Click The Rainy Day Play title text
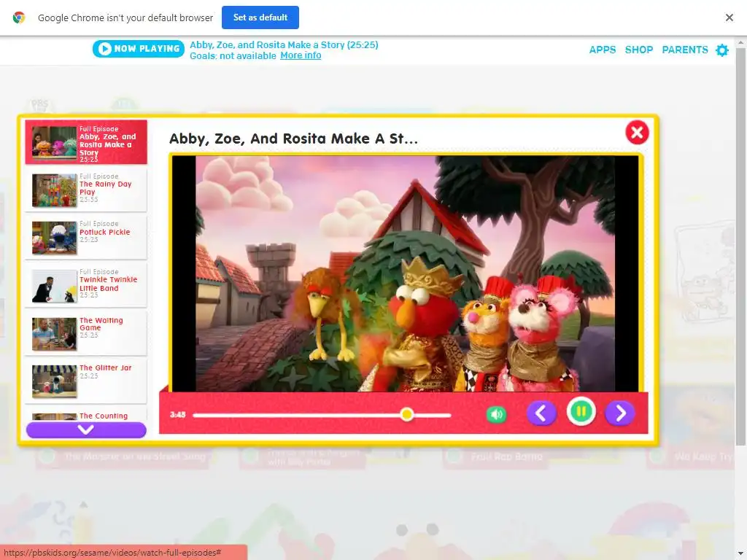This screenshot has width=747, height=560. click(x=105, y=188)
